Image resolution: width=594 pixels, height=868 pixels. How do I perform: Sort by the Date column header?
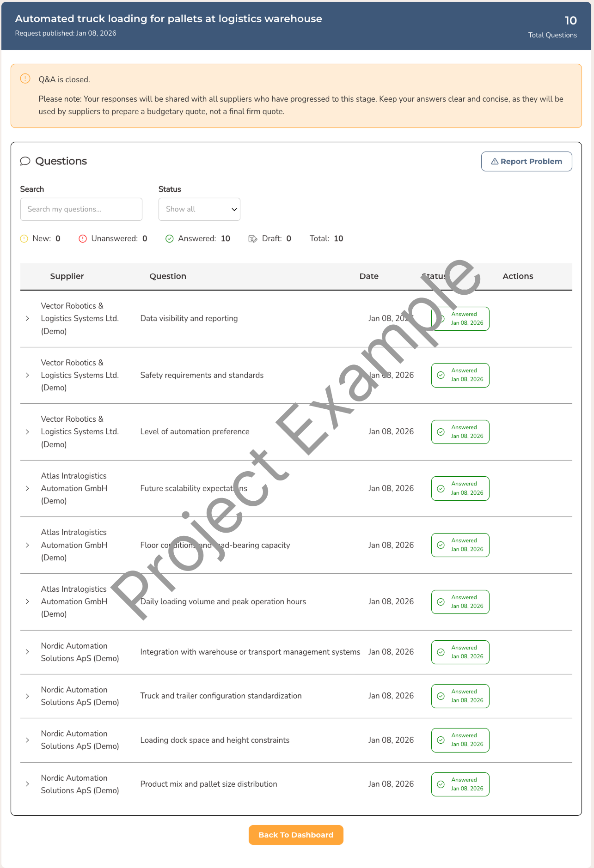click(369, 276)
